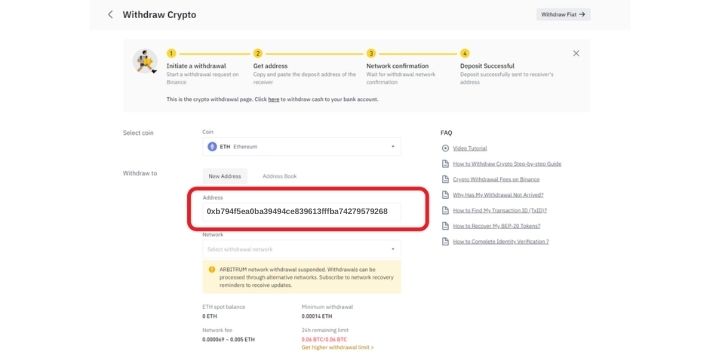
Task: Click the 'Deposit Successful' step heading
Action: tap(487, 66)
